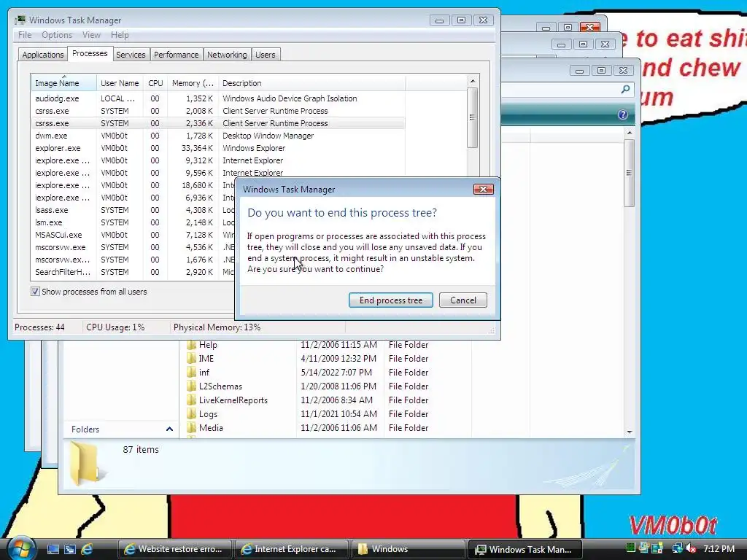Select lsass.exe process row
Screen dimensions: 747x560
click(x=133, y=210)
